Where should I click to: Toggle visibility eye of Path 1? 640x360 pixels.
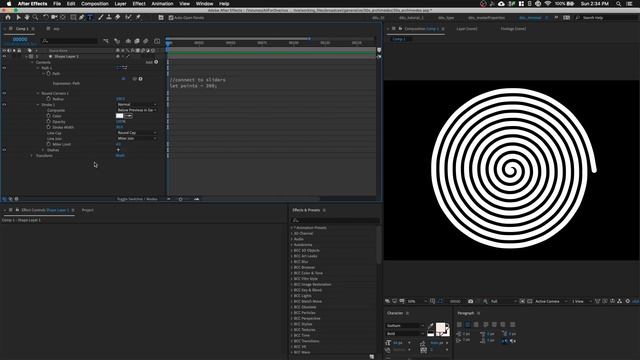[x=4, y=68]
